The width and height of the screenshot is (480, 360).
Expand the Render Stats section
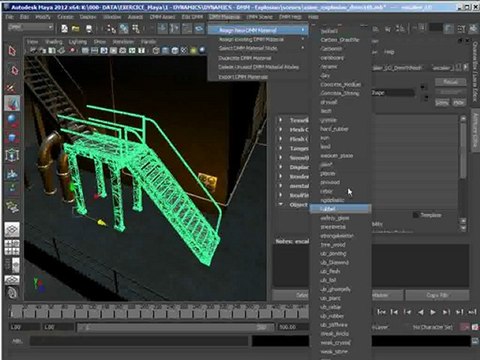pyautogui.click(x=281, y=176)
